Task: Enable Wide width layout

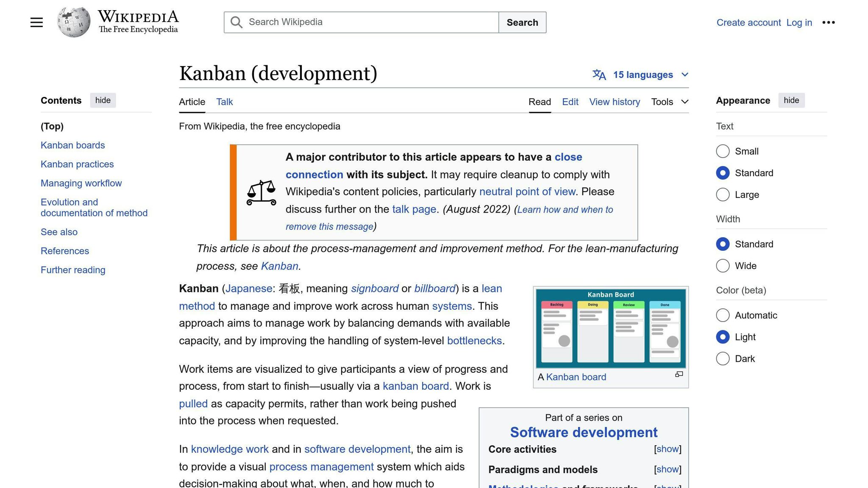Action: [x=723, y=266]
